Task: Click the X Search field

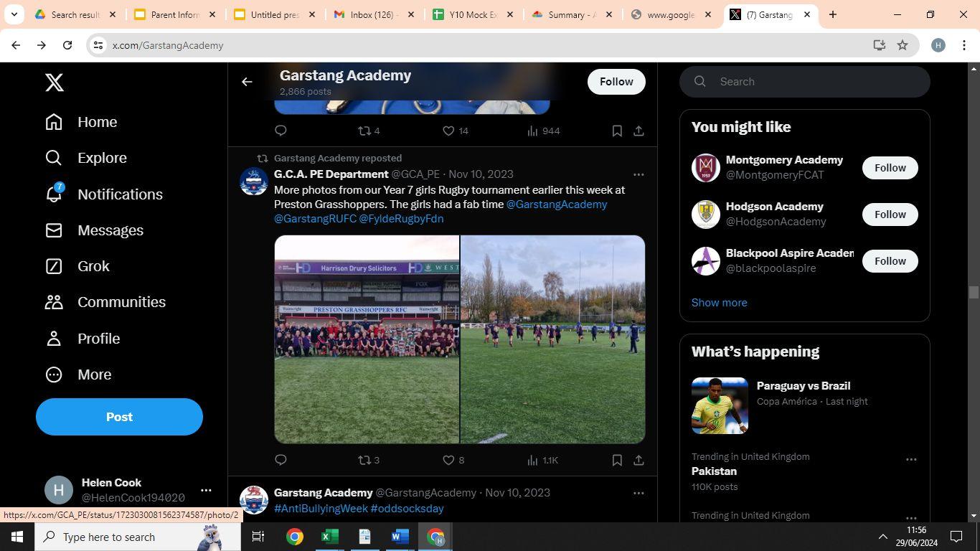Action: click(805, 82)
